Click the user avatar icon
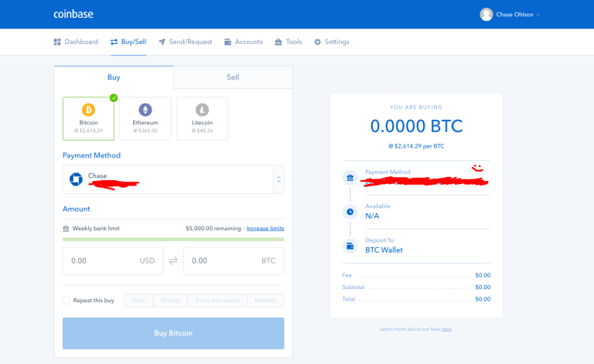Viewport: 594px width, 364px height. [x=486, y=15]
